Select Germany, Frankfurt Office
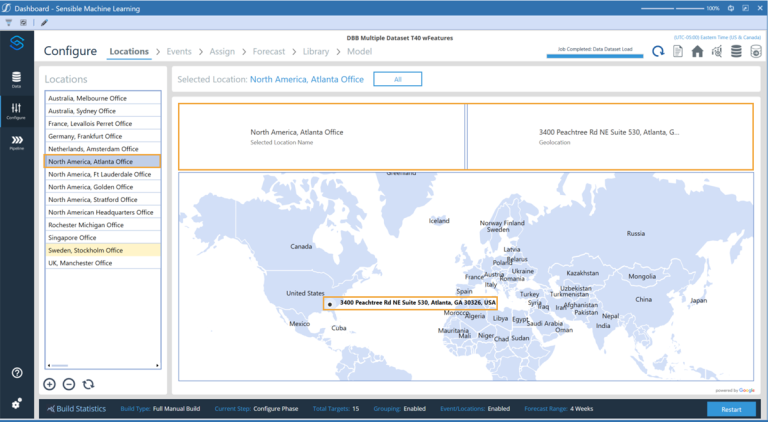 [x=103, y=136]
